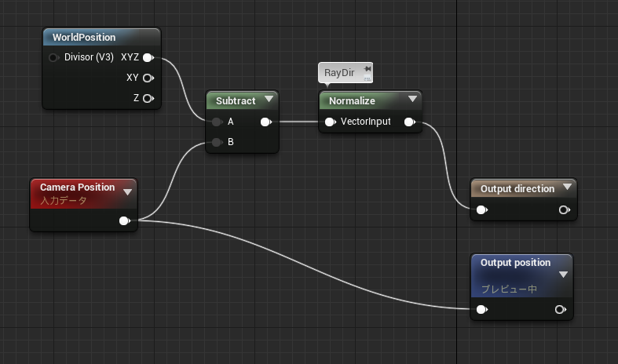618x364 pixels.
Task: Click the XYZ output pin on WorldPosition
Action: (x=148, y=57)
